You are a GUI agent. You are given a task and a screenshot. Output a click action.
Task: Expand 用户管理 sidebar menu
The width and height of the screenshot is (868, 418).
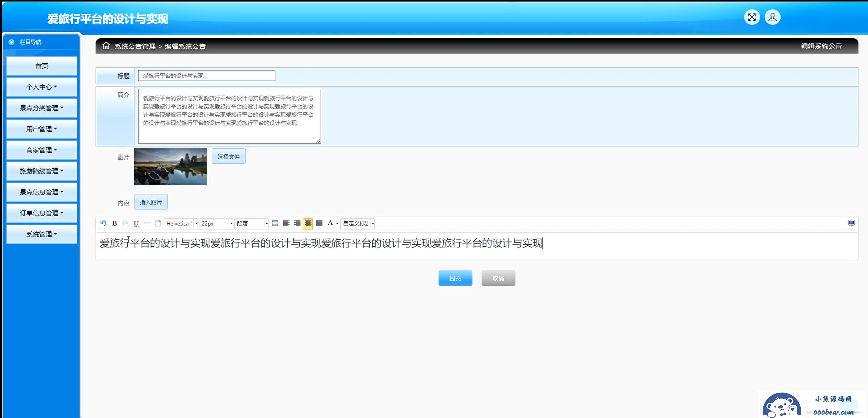[x=42, y=129]
